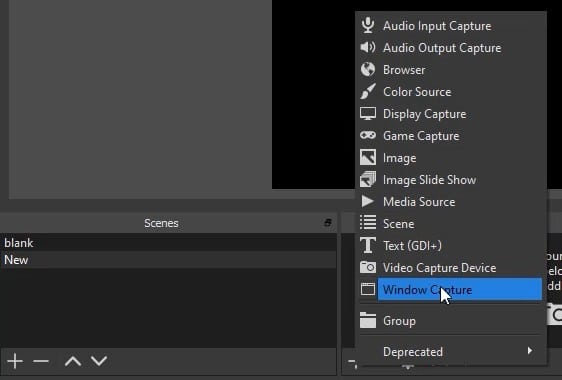Screen dimensions: 562x380
Task: Move scene up with the up arrow
Action: [x=73, y=361]
